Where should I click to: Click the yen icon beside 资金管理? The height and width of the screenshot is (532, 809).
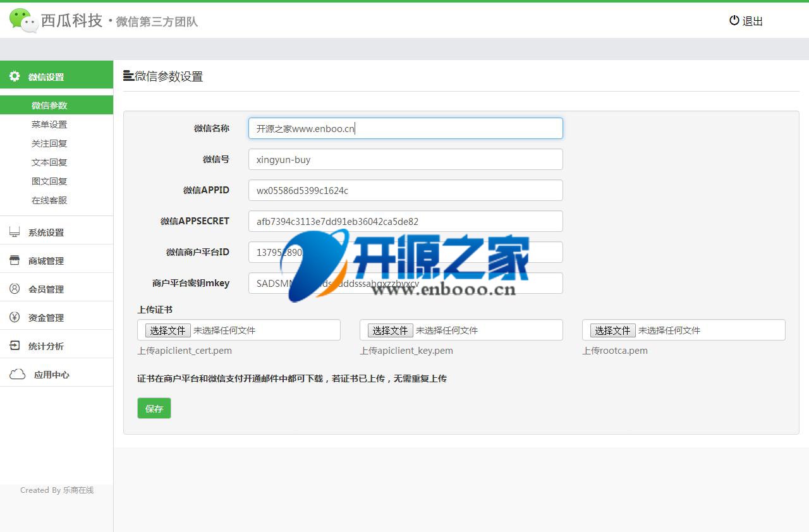(15, 317)
